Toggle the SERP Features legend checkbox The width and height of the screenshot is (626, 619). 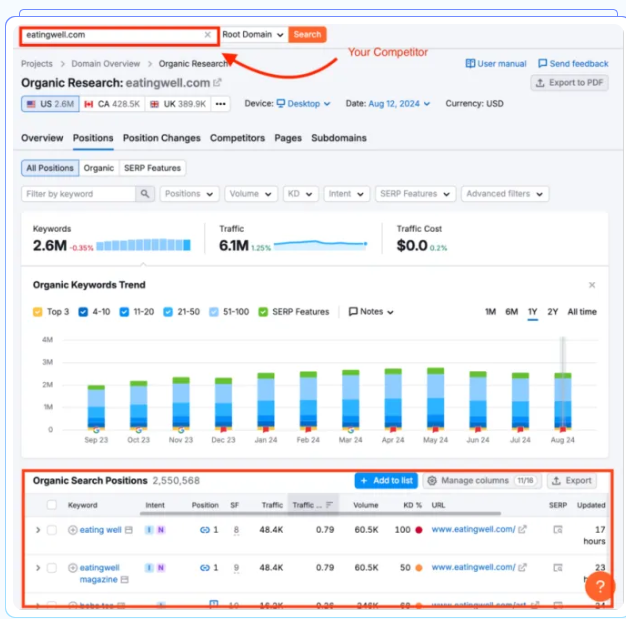click(x=263, y=312)
